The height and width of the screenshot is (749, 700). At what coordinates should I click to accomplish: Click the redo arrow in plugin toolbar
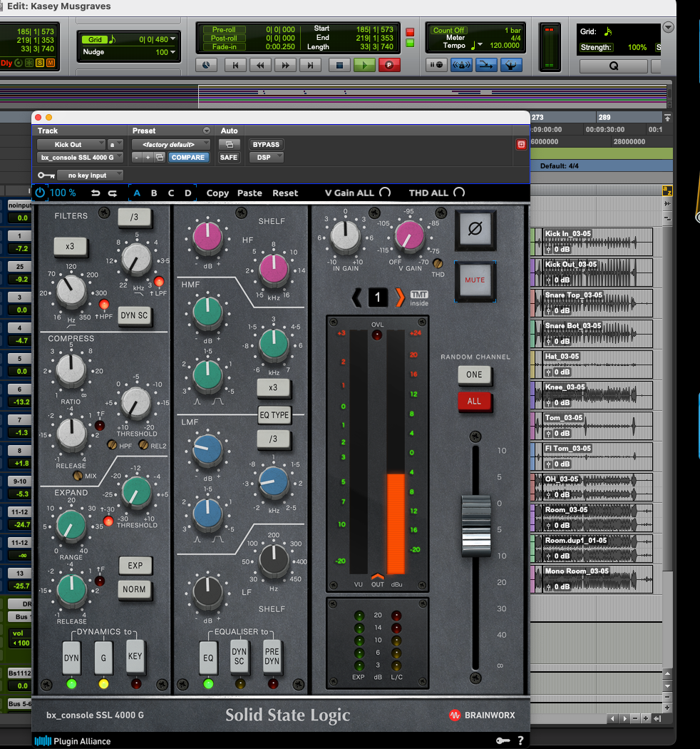pyautogui.click(x=112, y=193)
